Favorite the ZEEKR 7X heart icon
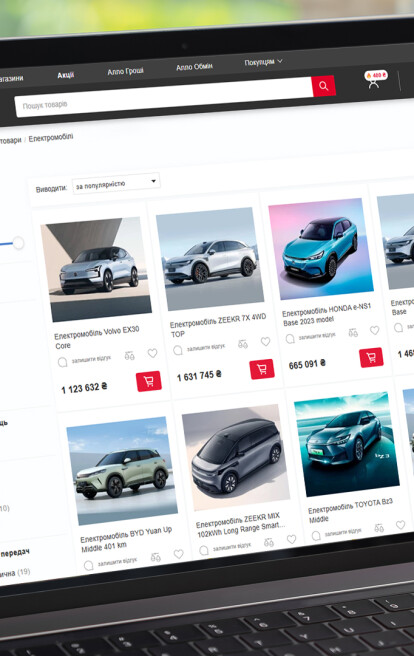 coord(266,341)
